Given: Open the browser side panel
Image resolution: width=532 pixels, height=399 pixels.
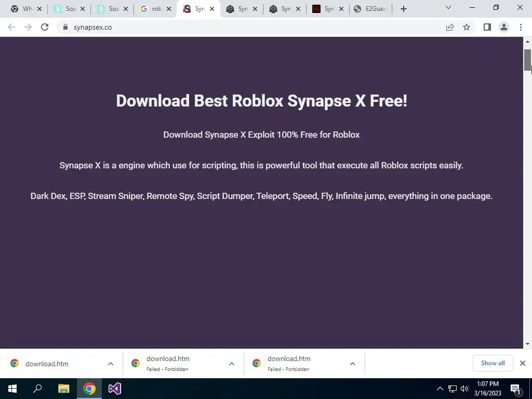Looking at the screenshot, I should tap(487, 27).
